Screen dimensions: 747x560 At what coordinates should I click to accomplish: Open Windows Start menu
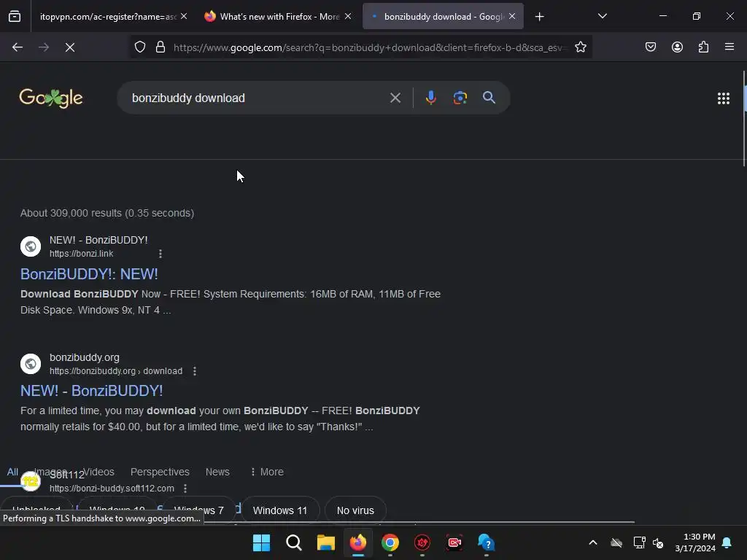tap(261, 542)
